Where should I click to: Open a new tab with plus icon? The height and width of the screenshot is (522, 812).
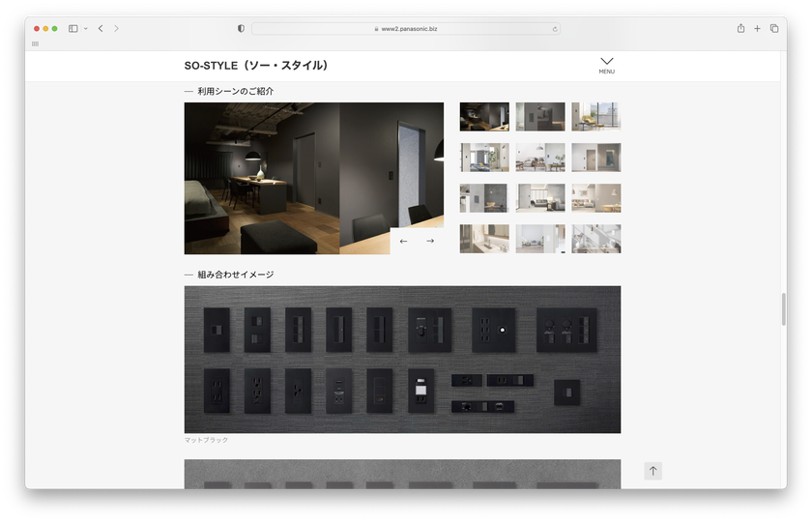(x=757, y=28)
